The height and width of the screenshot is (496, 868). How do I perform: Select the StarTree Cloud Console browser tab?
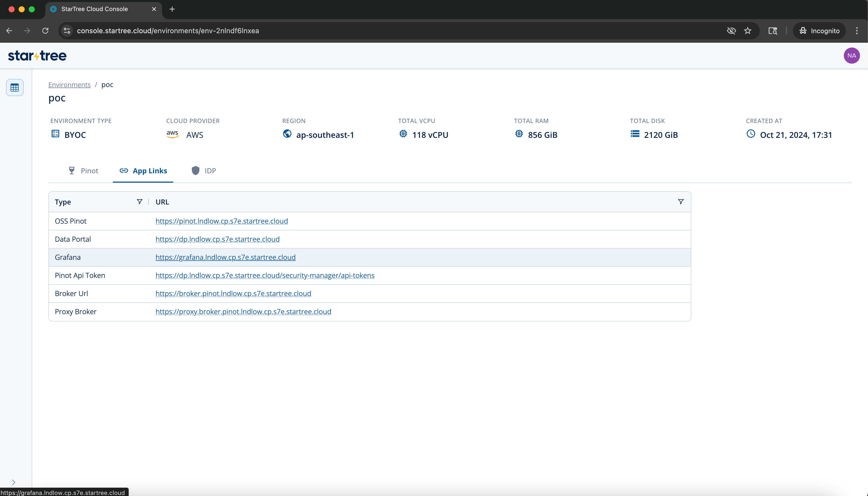click(x=103, y=10)
